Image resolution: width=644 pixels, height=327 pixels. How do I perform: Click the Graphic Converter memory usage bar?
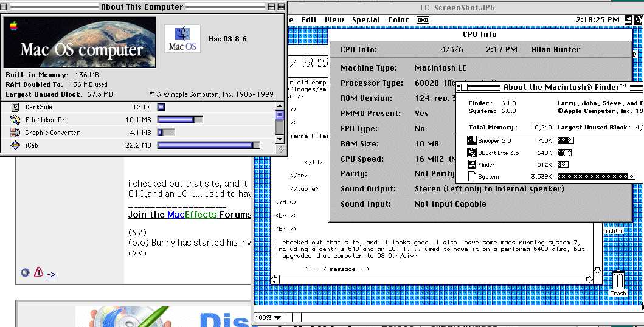click(166, 133)
